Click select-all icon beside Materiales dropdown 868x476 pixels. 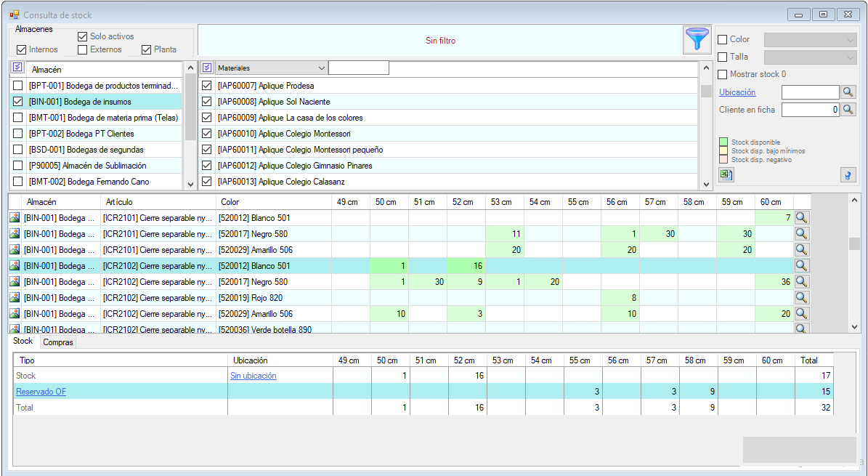(207, 68)
